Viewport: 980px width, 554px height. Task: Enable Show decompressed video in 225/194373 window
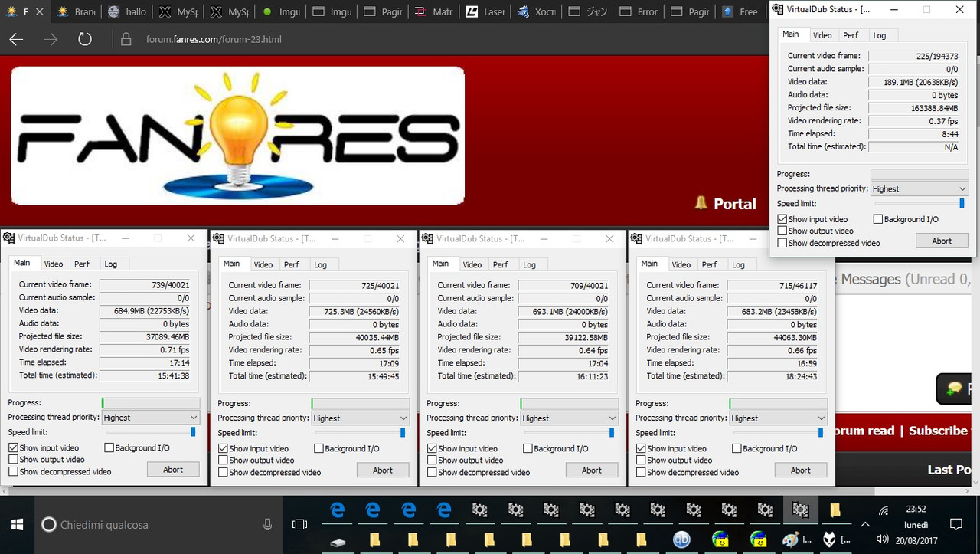click(782, 243)
